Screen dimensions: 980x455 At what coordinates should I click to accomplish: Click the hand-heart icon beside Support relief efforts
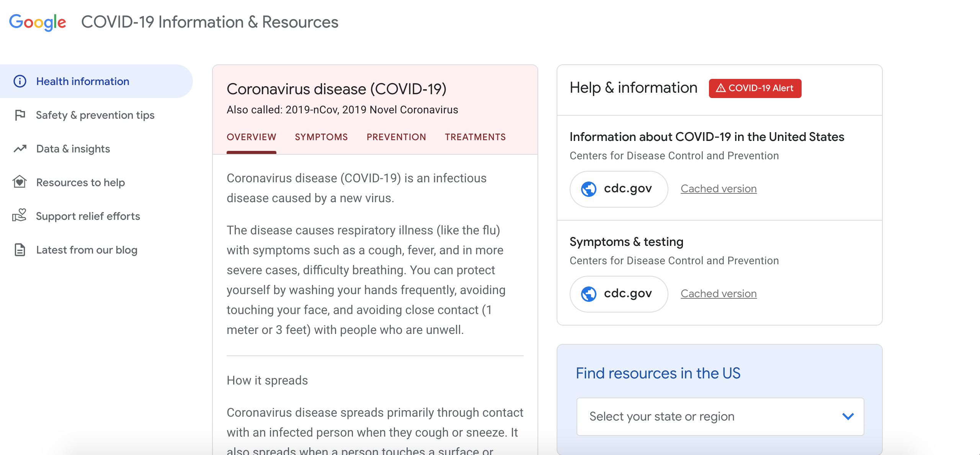tap(19, 216)
